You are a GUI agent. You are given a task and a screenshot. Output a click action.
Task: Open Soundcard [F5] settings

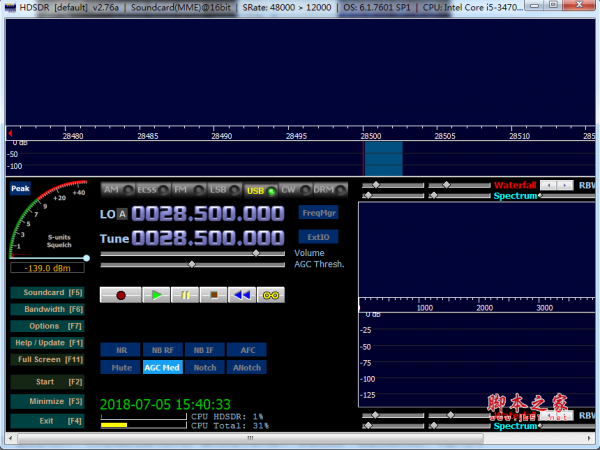47,292
